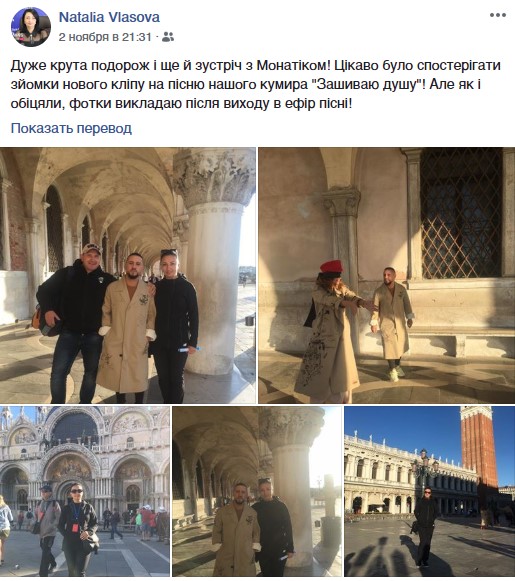This screenshot has height=581, width=515.
Task: Click the white marble column in the first photo
Action: point(215,282)
